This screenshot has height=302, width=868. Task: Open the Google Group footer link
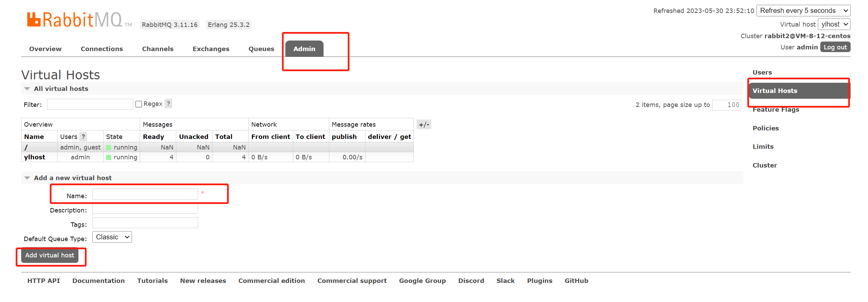422,281
